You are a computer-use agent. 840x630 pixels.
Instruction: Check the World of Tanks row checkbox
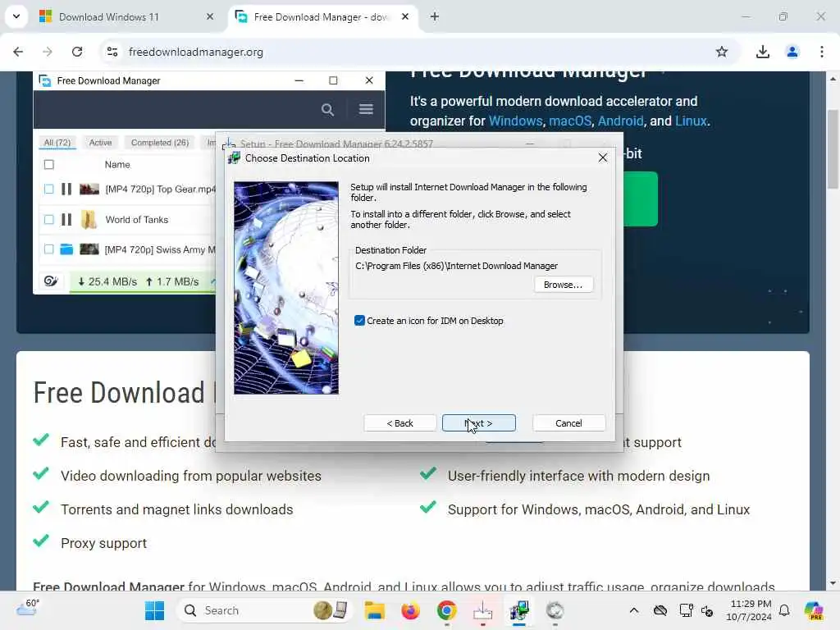[x=48, y=220]
